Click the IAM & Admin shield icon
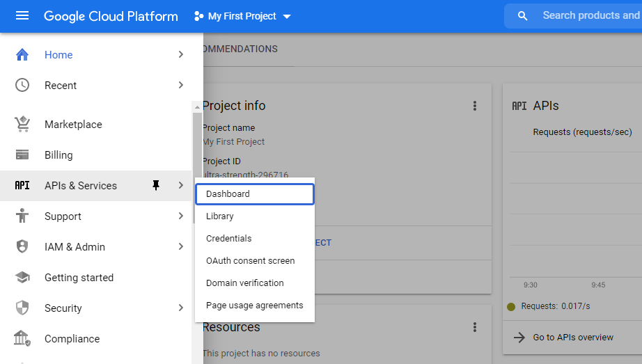The width and height of the screenshot is (642, 364). (x=22, y=246)
